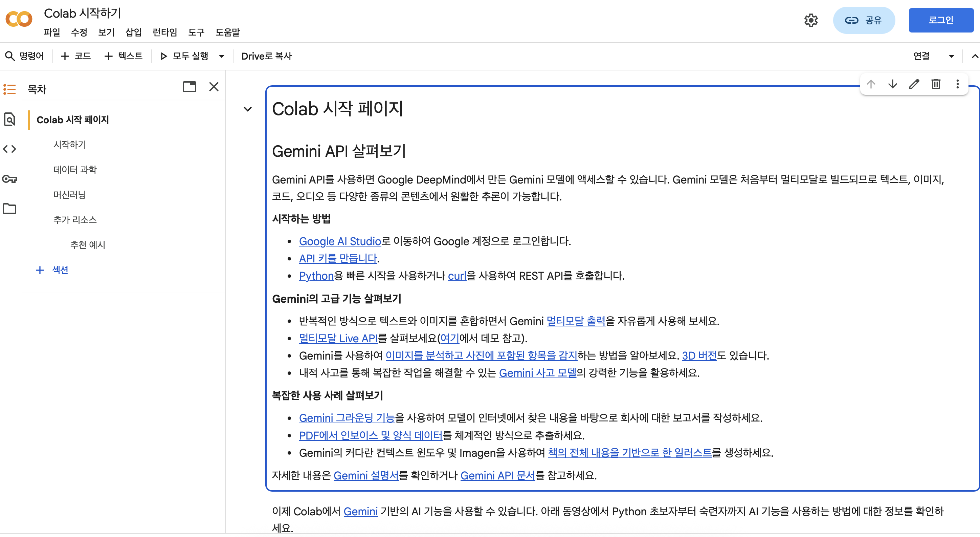The width and height of the screenshot is (980, 537).
Task: Open the 여기 demo link
Action: (x=450, y=338)
